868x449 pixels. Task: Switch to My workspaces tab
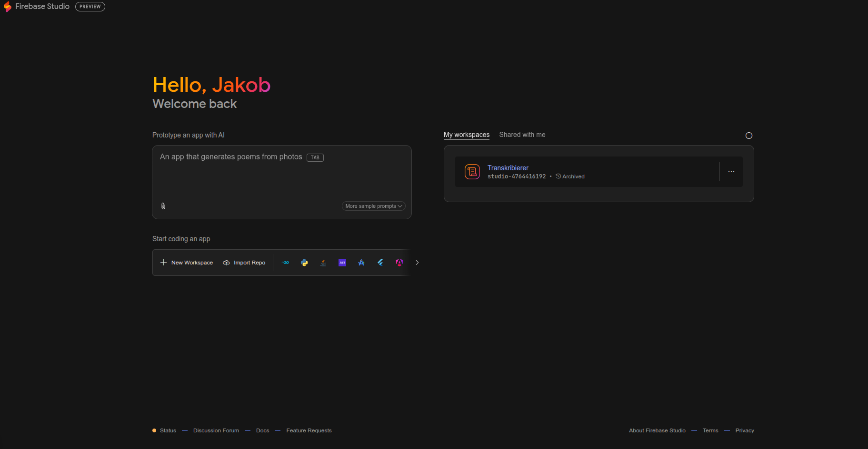[x=466, y=135]
